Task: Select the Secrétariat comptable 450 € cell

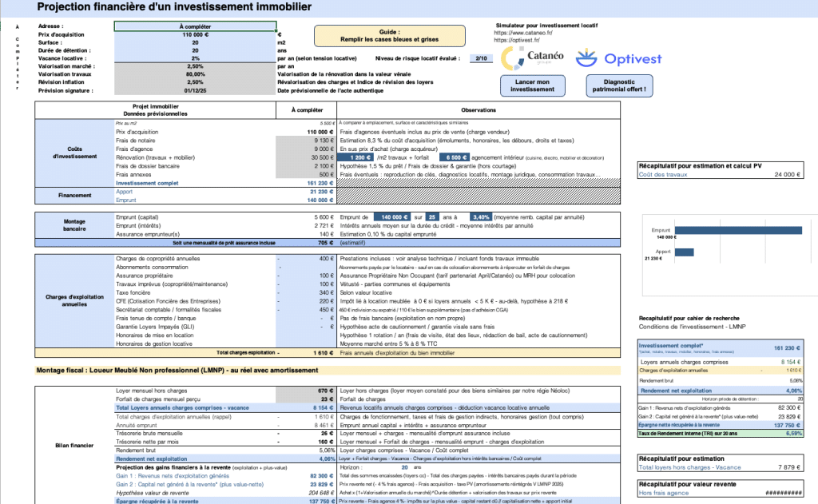Action: point(306,310)
